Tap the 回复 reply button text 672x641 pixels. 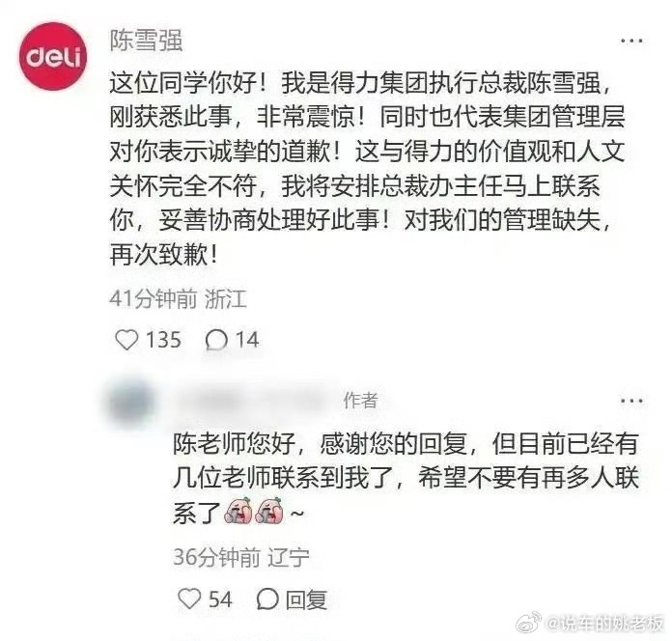306,599
